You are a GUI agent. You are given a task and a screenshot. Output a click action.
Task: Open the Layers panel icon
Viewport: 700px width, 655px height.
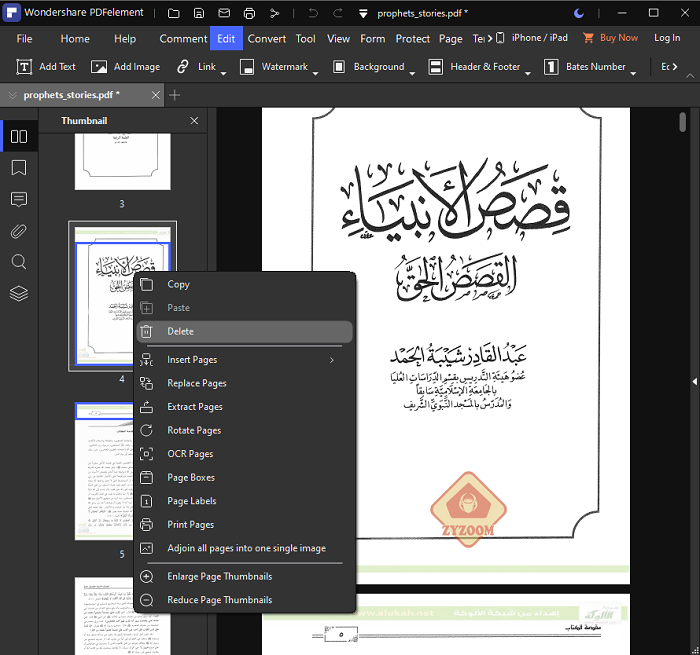pyautogui.click(x=19, y=293)
